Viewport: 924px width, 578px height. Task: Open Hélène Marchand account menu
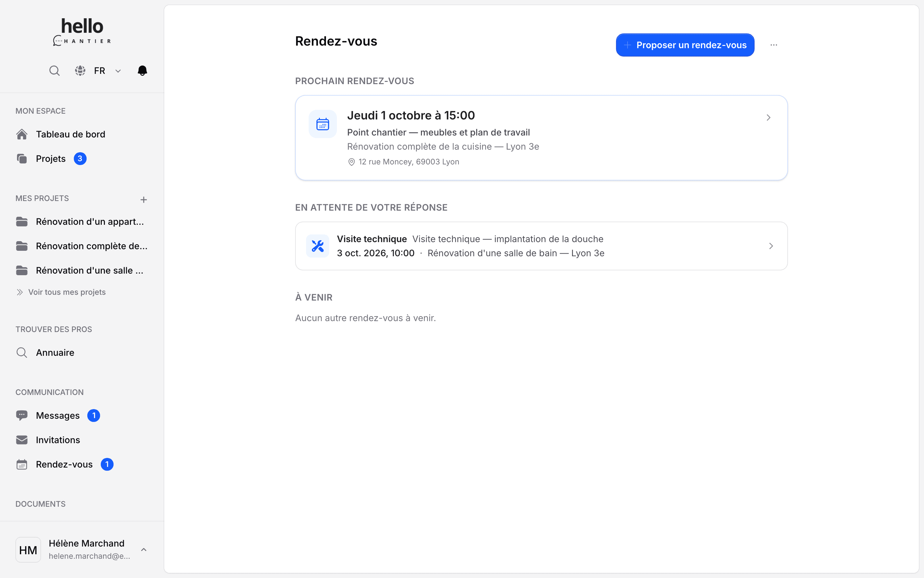pyautogui.click(x=82, y=550)
